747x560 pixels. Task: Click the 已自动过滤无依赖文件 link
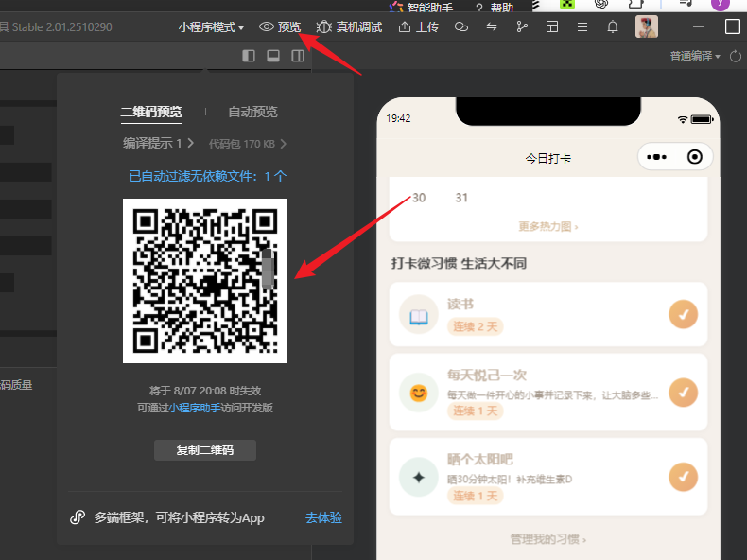[x=208, y=176]
